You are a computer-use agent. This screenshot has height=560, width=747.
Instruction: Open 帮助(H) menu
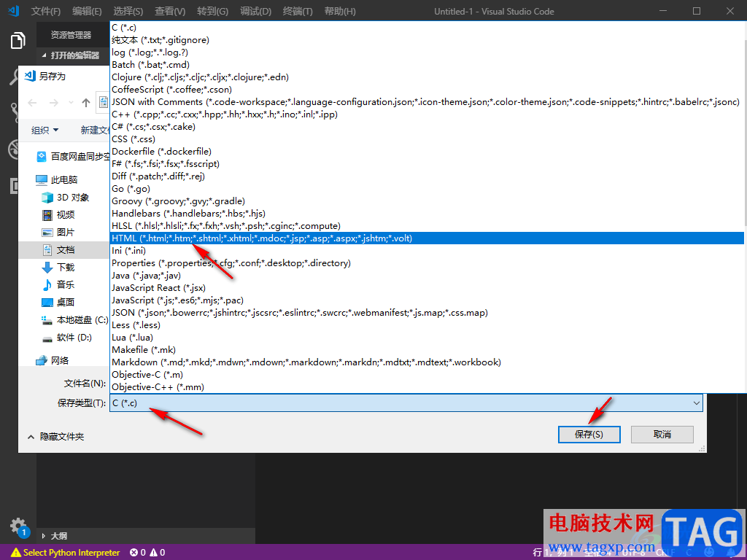[340, 12]
